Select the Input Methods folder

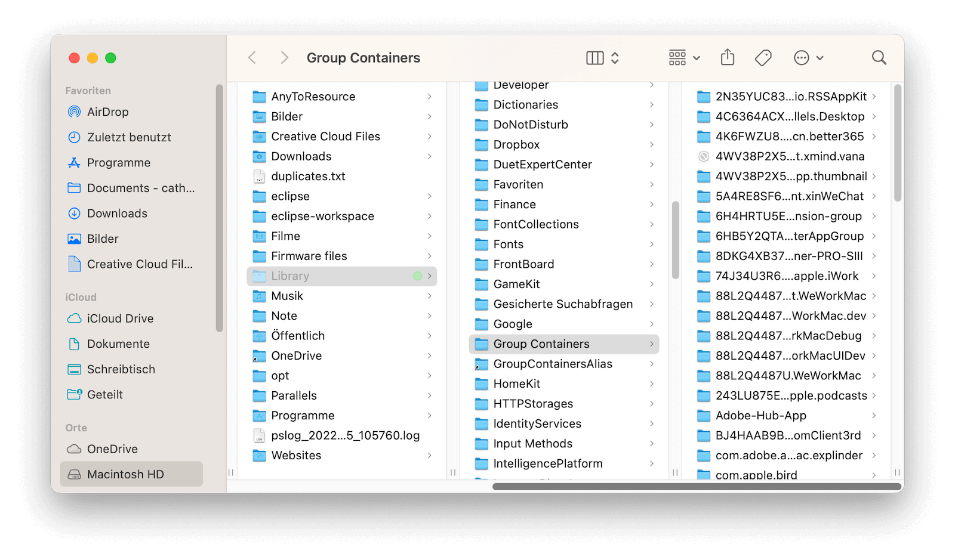click(x=564, y=444)
